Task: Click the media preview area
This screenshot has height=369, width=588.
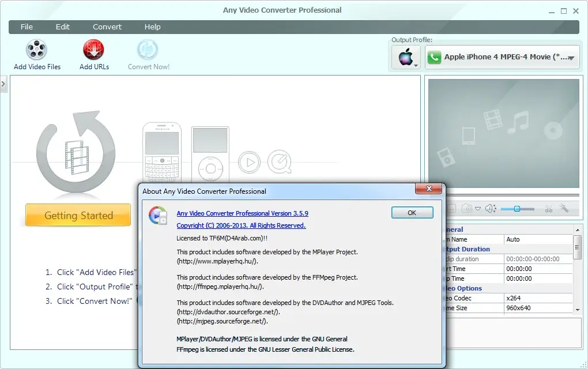Action: coord(504,133)
